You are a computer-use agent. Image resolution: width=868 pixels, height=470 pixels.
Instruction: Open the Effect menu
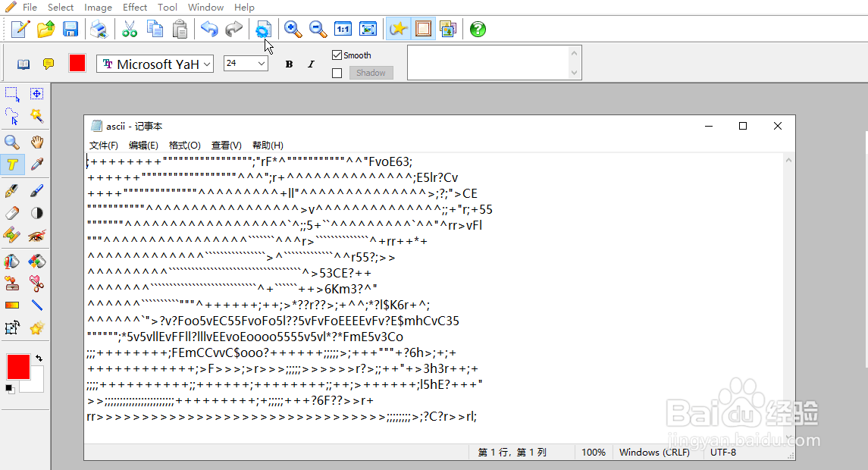tap(134, 7)
